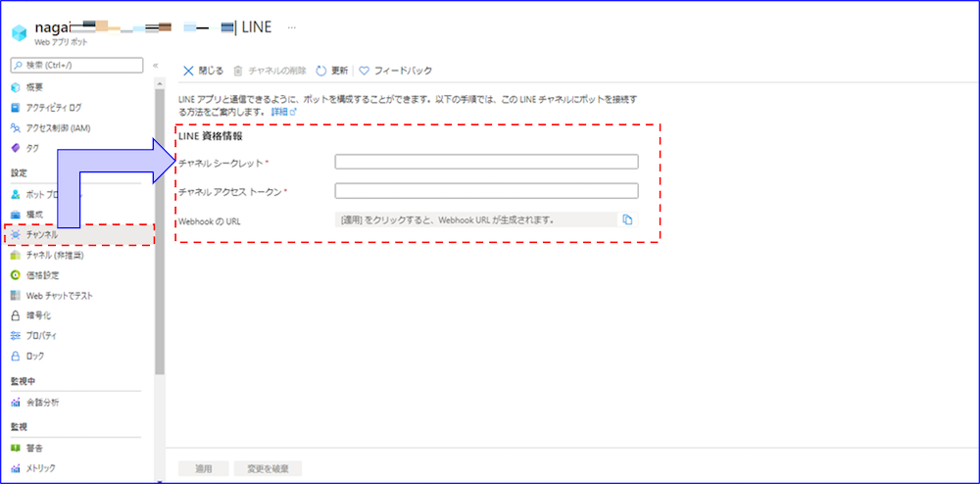Screen dimensions: 980x484
Task: Click the 適用 apply button
Action: [x=204, y=468]
